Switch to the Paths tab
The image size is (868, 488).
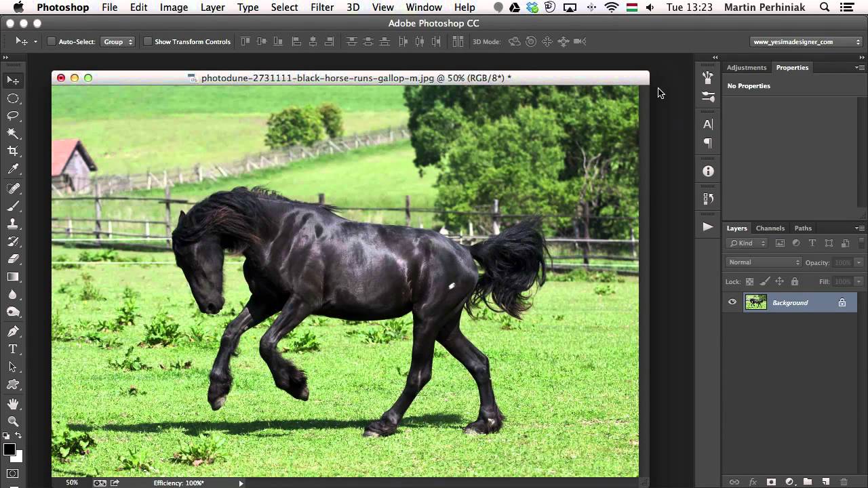pyautogui.click(x=803, y=228)
